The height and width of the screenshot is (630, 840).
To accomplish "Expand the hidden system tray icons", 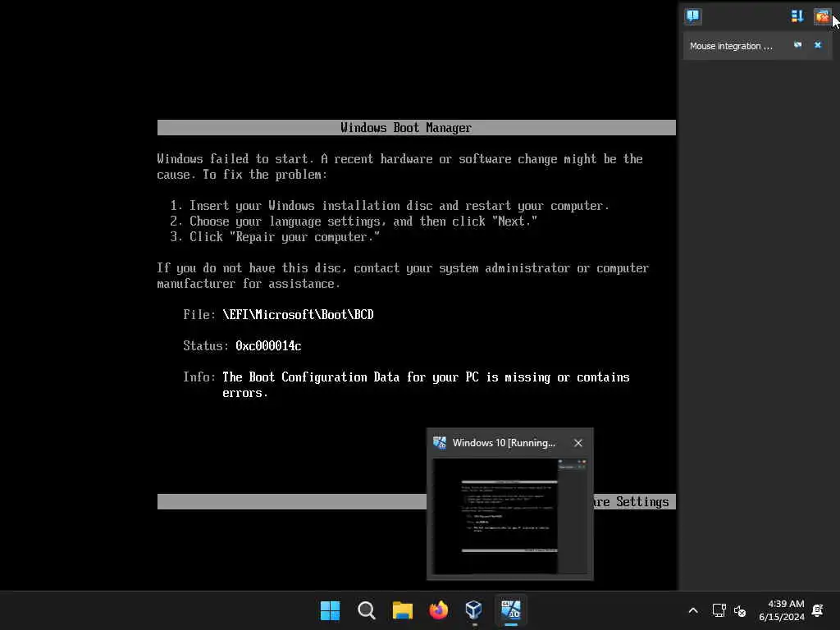I will (x=692, y=610).
